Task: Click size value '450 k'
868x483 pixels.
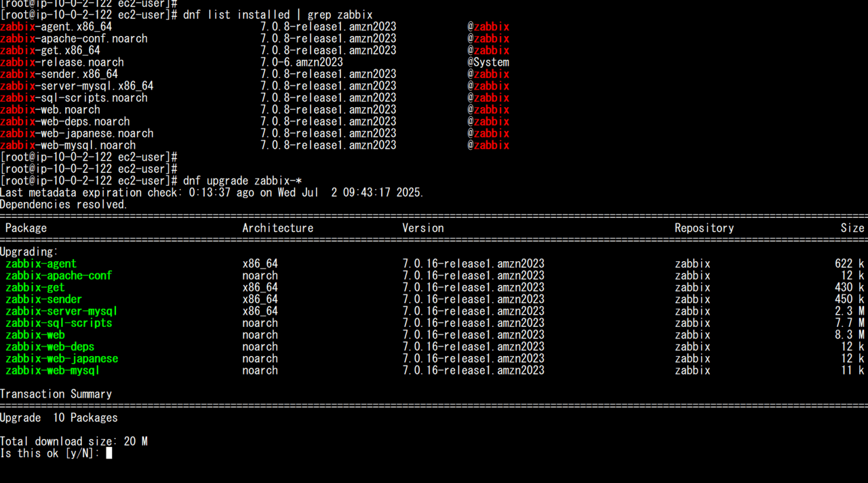Action: pyautogui.click(x=850, y=299)
